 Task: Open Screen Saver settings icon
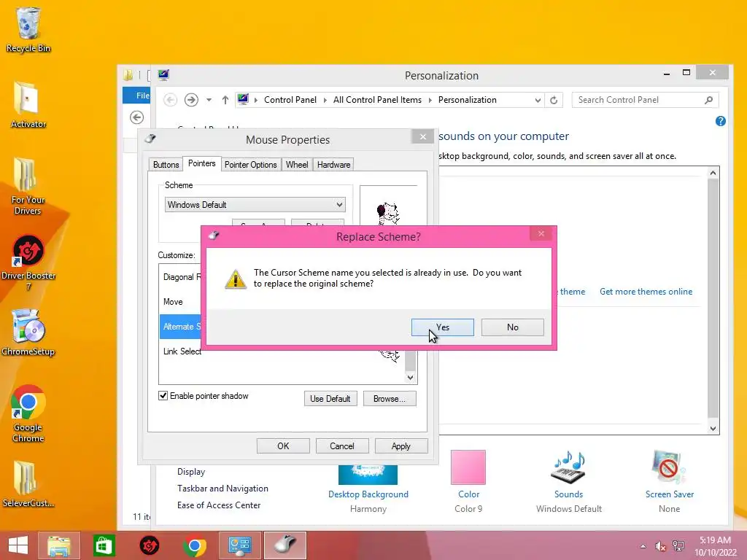coord(669,467)
